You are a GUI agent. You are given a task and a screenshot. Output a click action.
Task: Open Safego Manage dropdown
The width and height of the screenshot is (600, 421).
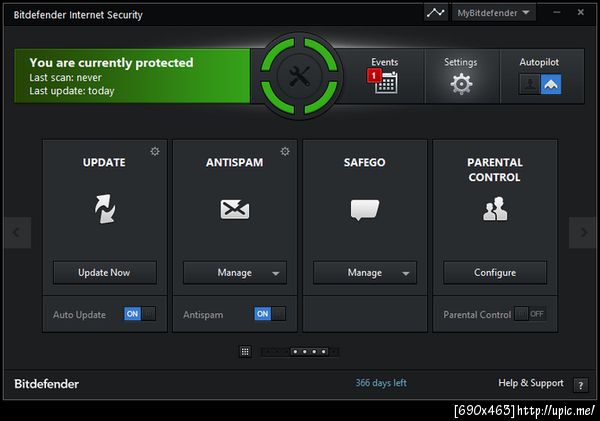(x=365, y=273)
